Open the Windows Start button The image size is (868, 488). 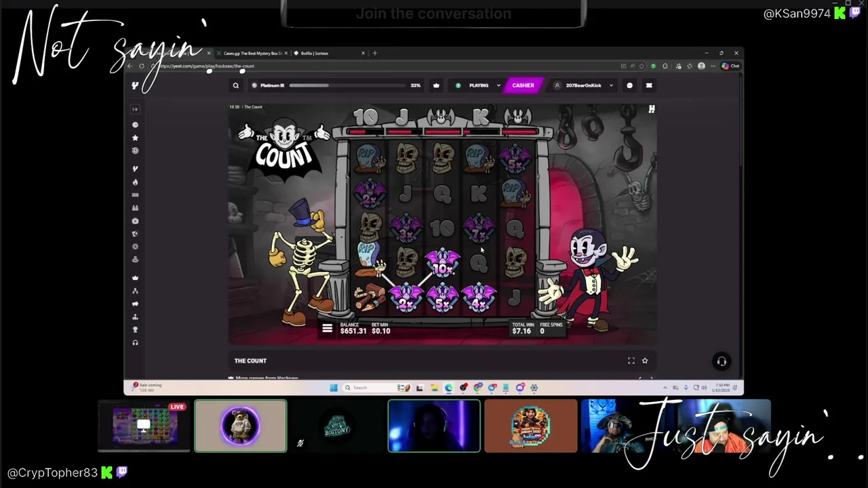pyautogui.click(x=333, y=388)
